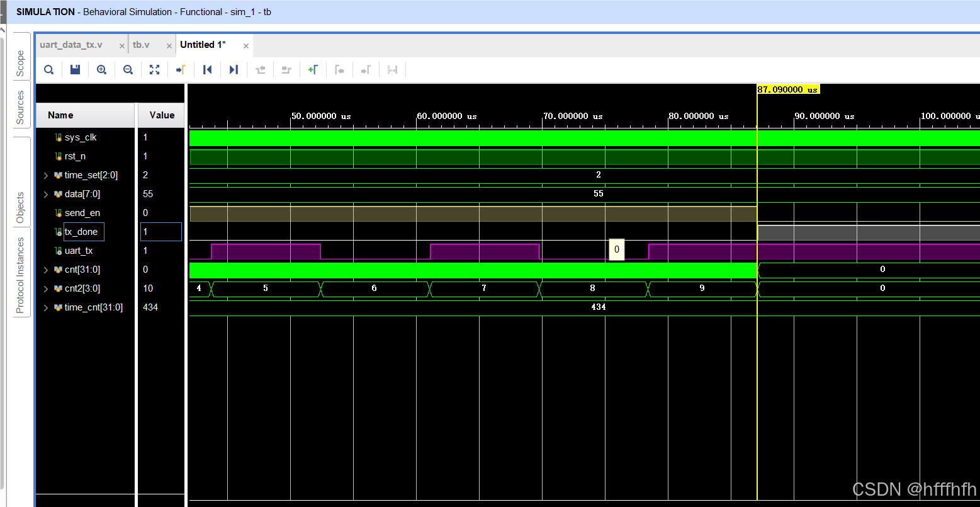Viewport: 980px width, 507px height.
Task: Expand the data[7:0] bus
Action: point(45,194)
